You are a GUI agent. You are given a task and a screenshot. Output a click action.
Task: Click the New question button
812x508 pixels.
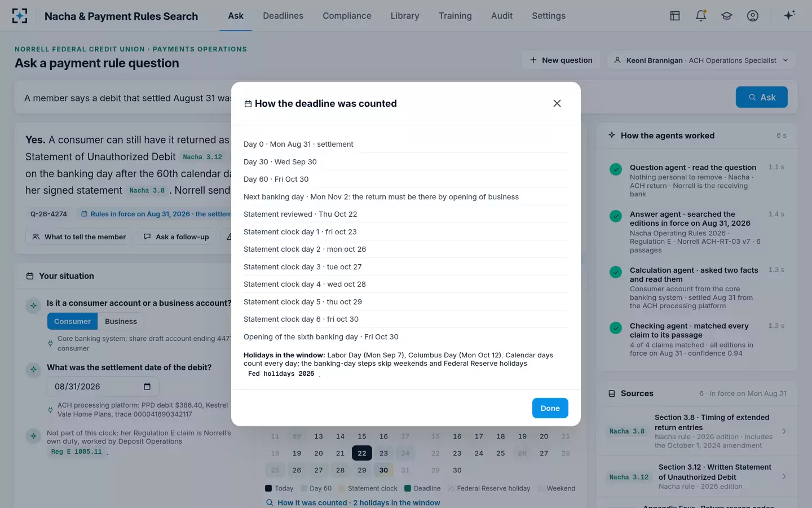pyautogui.click(x=561, y=60)
